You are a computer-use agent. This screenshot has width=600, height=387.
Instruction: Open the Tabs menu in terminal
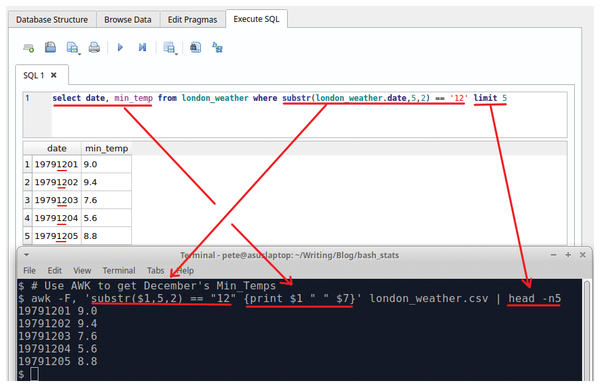(155, 271)
